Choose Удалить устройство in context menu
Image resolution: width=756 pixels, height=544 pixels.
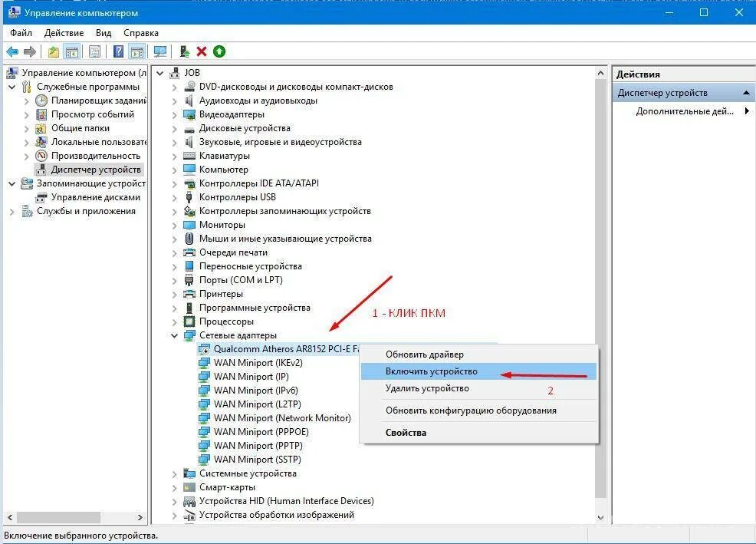[x=478, y=388]
